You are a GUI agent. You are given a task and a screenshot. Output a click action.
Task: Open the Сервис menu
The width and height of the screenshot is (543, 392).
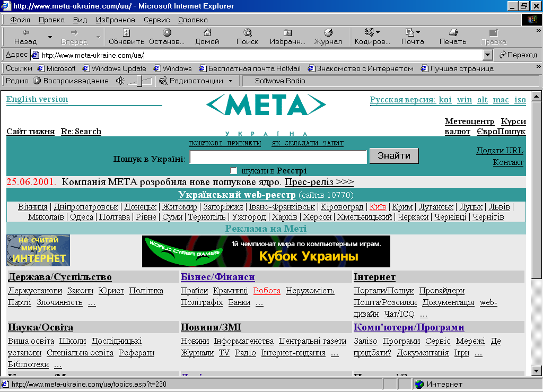(156, 20)
